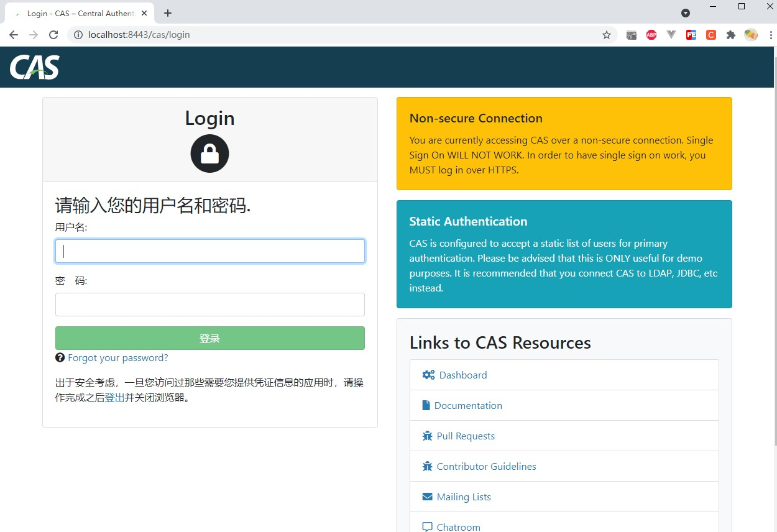Click the bug icon beside Pull Requests

click(x=427, y=436)
